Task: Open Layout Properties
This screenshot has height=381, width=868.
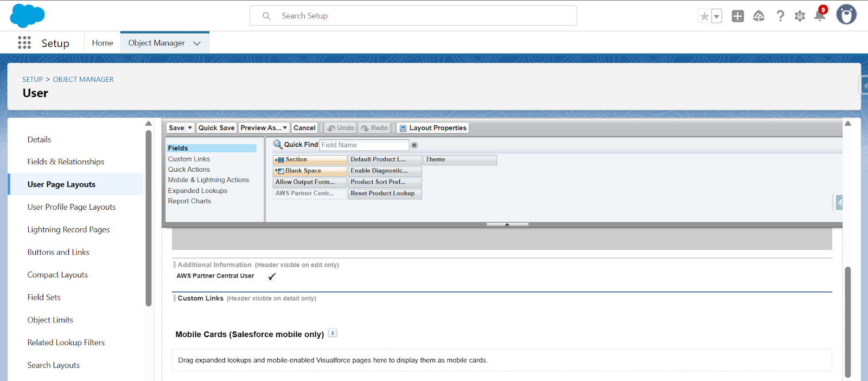Action: point(432,128)
